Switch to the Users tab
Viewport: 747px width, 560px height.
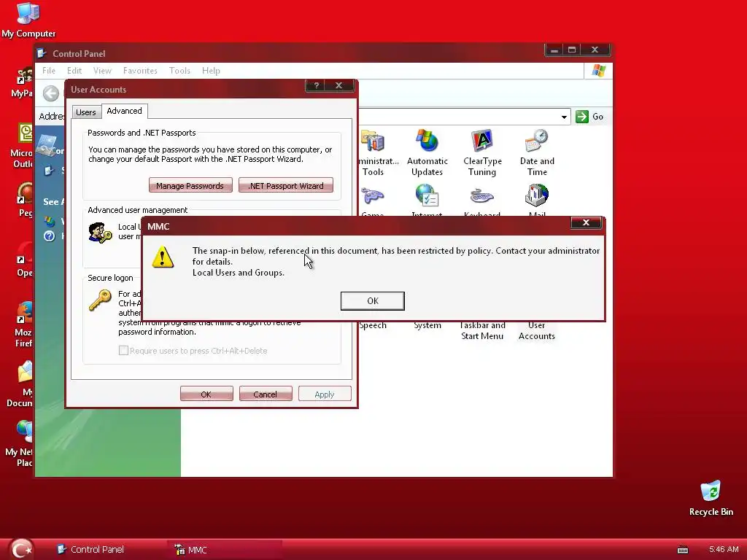click(x=86, y=112)
